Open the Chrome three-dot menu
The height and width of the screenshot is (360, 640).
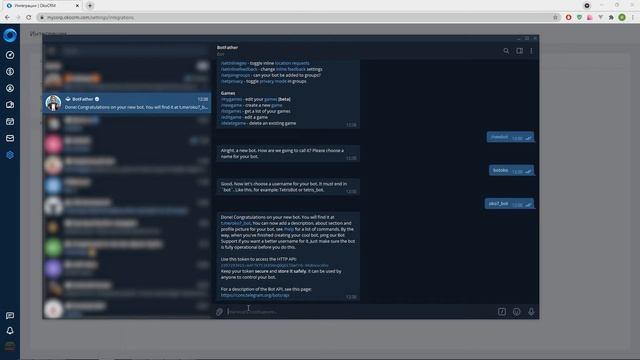point(633,17)
